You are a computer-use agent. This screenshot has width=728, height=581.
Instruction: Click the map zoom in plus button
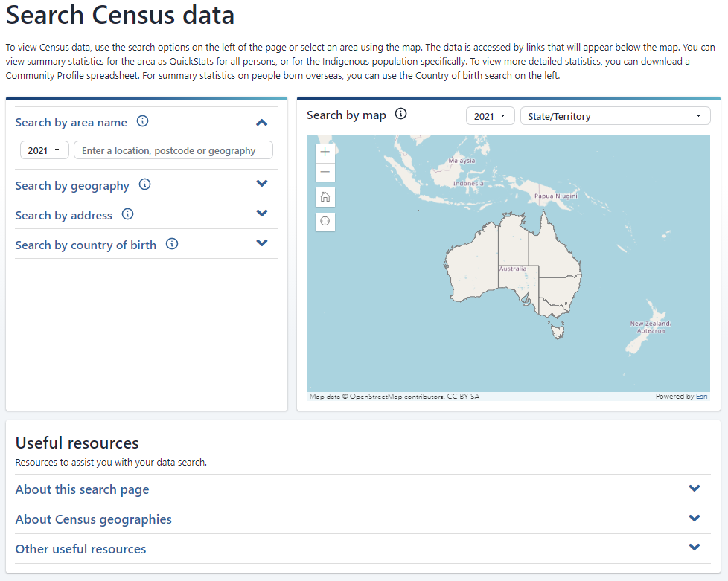point(325,152)
